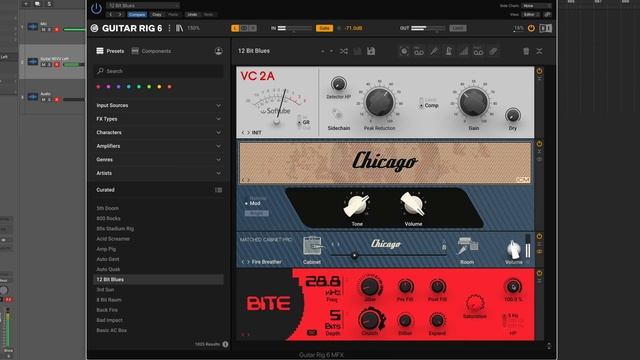Open the Guitar Rig 6 main menu dots
The width and height of the screenshot is (640, 360).
pyautogui.click(x=169, y=28)
